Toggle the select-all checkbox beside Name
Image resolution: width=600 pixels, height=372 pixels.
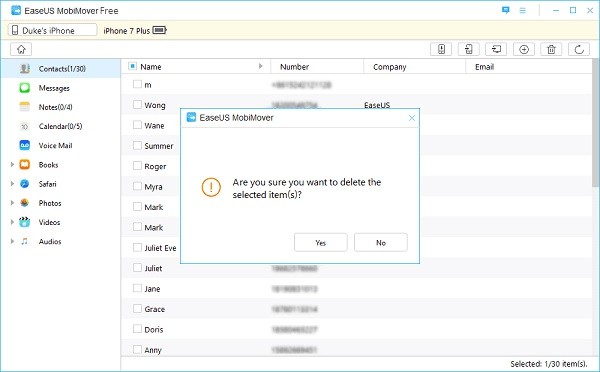click(132, 66)
